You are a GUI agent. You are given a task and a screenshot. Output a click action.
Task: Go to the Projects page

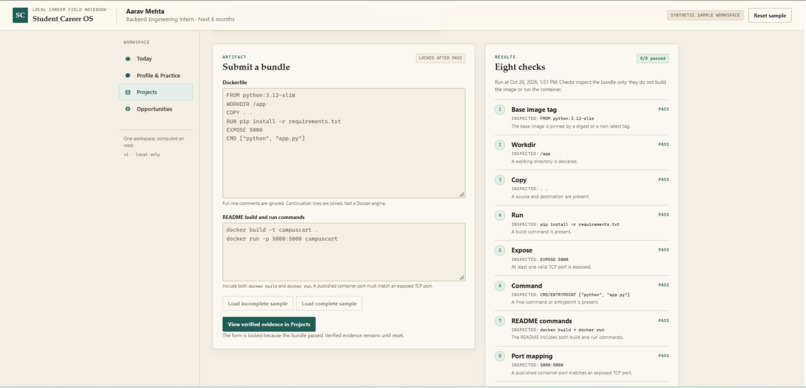click(156, 92)
